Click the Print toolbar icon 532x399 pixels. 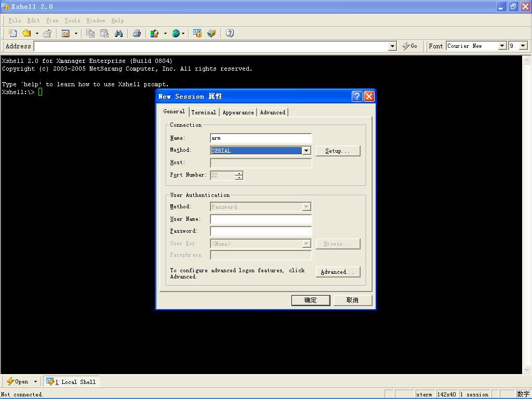(x=137, y=33)
